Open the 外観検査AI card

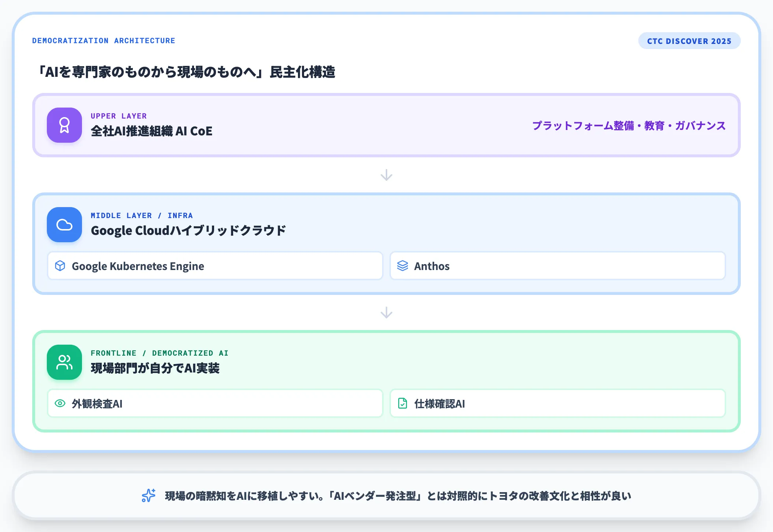pos(215,403)
